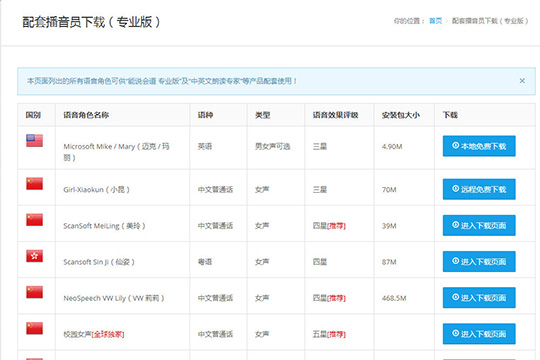Open download page for Scansoft Sin Ji
This screenshot has height=360, width=540.
tap(479, 261)
